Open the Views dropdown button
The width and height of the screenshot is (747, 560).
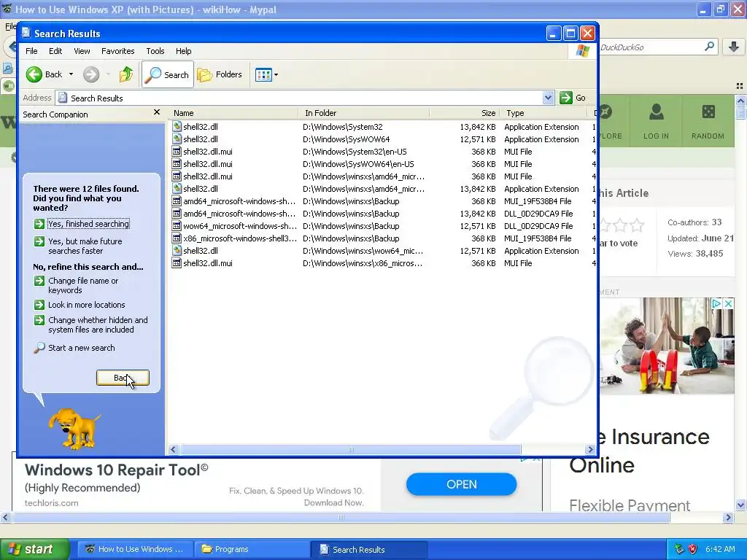pos(266,74)
